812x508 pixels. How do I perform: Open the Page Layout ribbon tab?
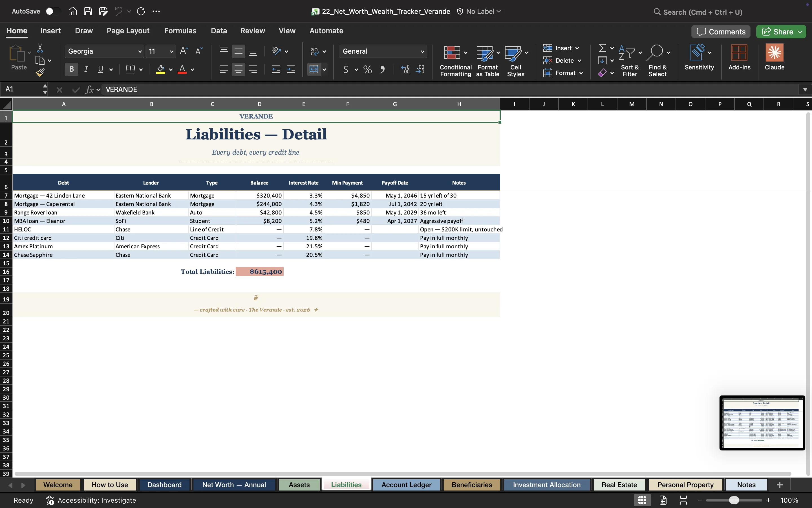point(128,30)
